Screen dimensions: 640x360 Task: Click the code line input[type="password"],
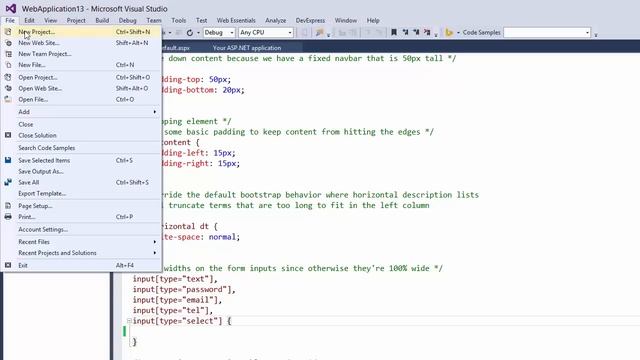(x=184, y=289)
